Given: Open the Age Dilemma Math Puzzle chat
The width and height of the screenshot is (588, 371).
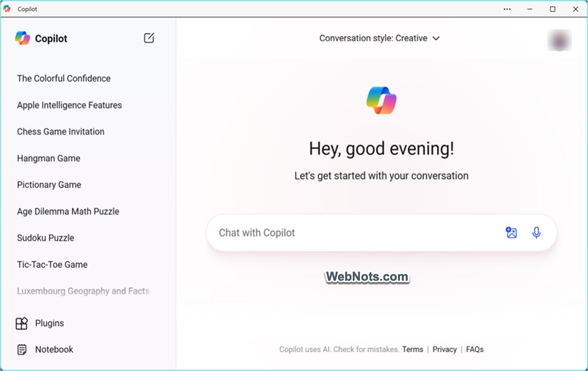Looking at the screenshot, I should (68, 211).
